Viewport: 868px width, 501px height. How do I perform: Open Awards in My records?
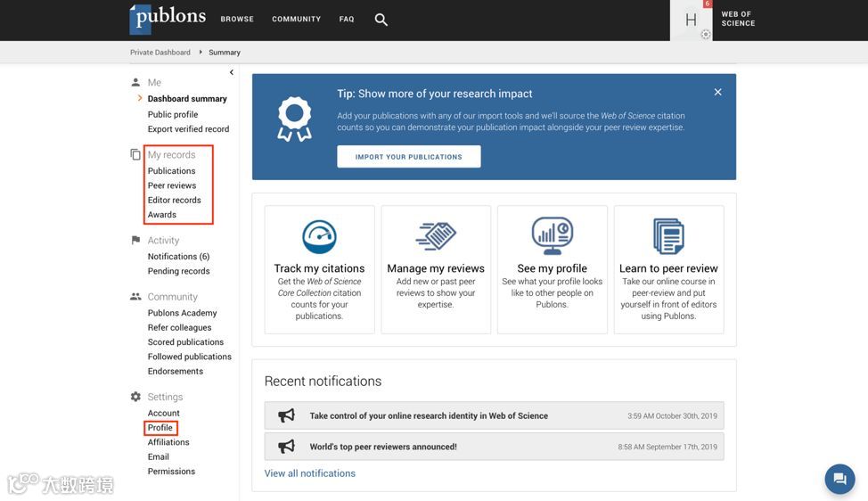coord(161,214)
